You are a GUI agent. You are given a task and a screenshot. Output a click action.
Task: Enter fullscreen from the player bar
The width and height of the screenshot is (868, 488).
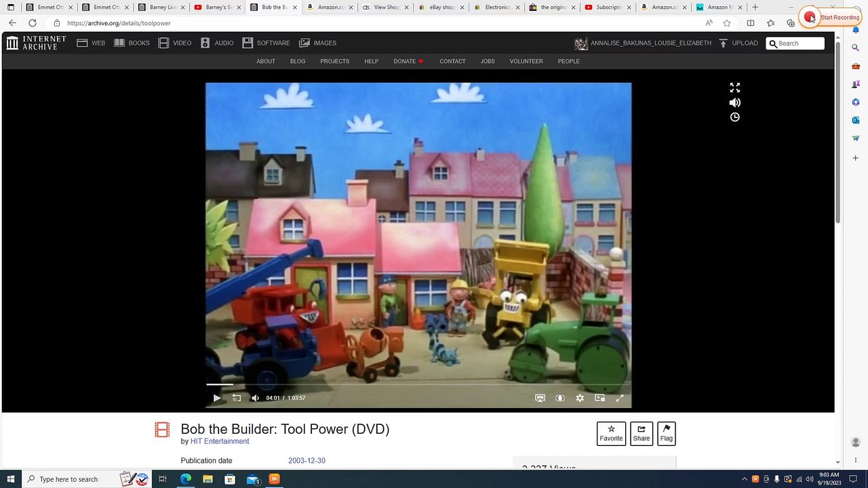619,398
